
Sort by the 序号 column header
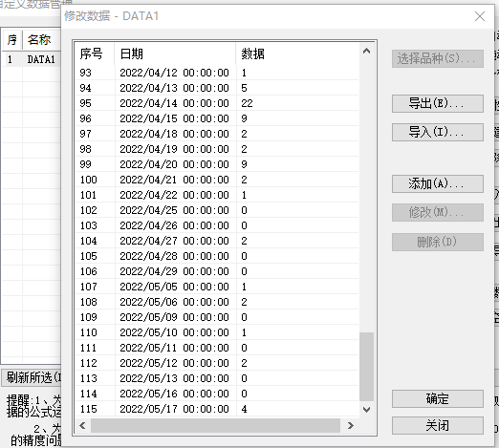95,53
